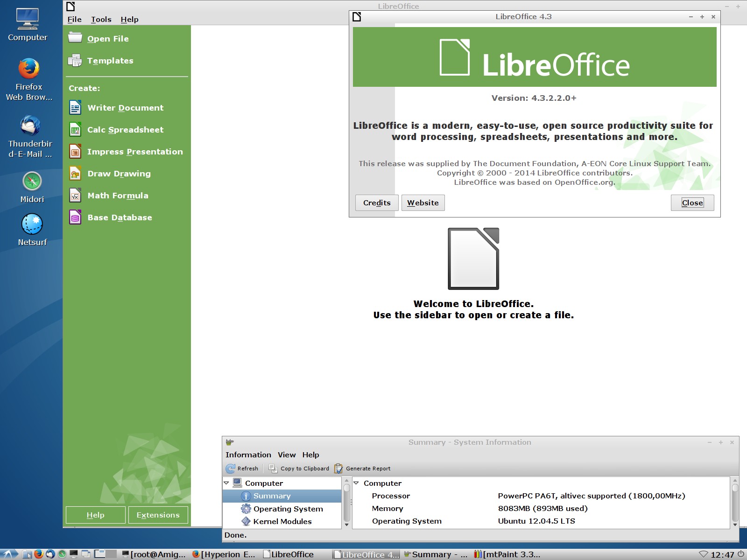Select Operating System in the tree
The width and height of the screenshot is (747, 560).
(288, 509)
